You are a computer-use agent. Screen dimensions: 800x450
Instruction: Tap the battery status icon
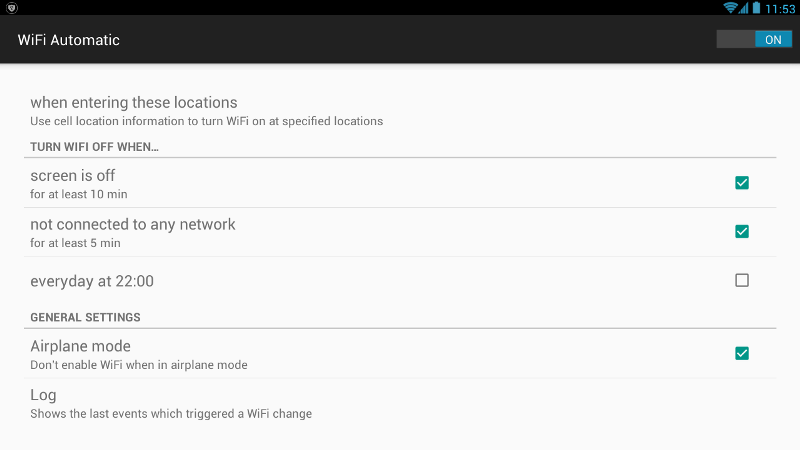click(x=756, y=8)
